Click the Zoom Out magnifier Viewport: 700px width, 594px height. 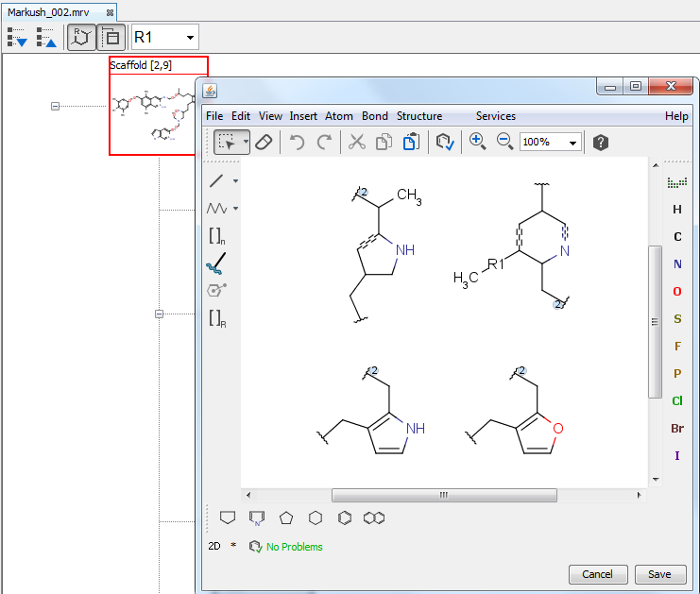pos(504,142)
